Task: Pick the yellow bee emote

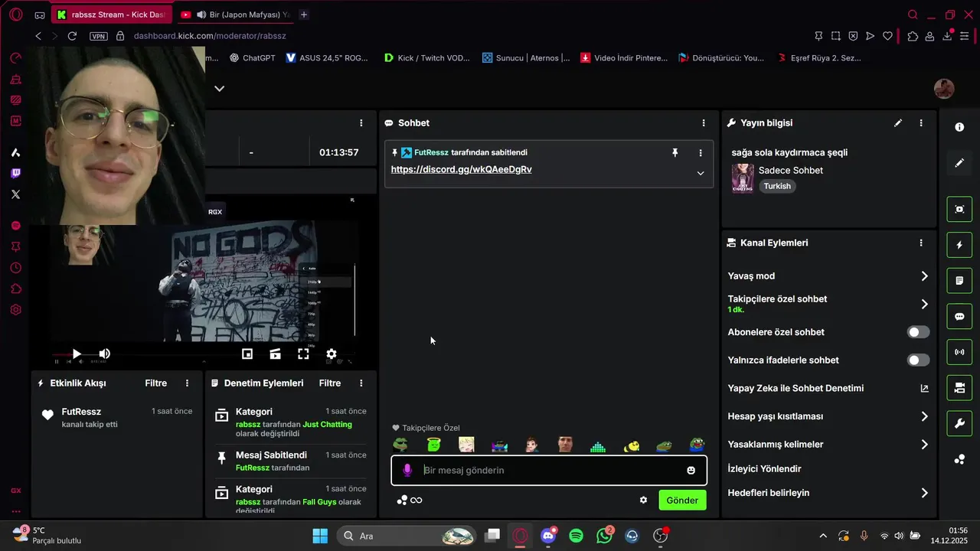Action: 631,445
